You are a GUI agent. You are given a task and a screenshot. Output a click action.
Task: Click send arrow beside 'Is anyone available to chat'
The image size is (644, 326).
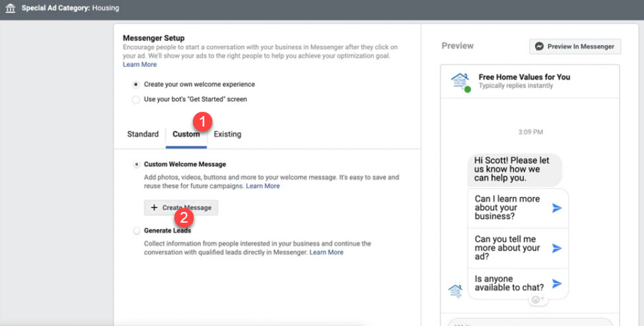click(x=556, y=284)
